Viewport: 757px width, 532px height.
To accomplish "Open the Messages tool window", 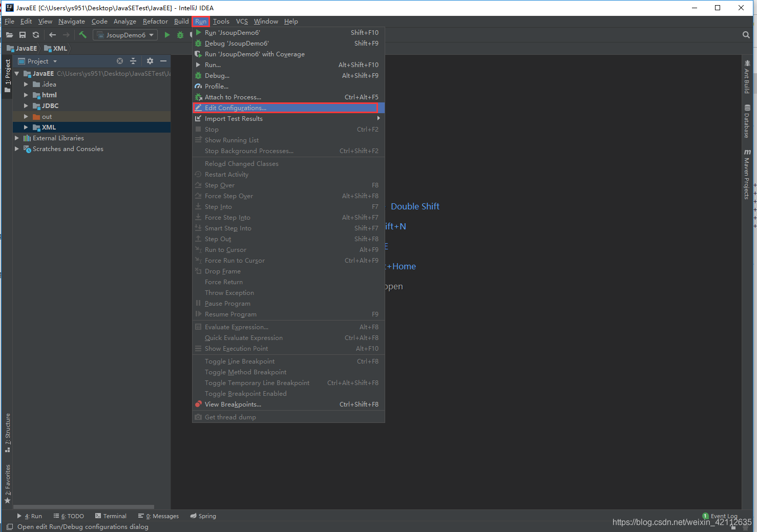I will click(158, 516).
